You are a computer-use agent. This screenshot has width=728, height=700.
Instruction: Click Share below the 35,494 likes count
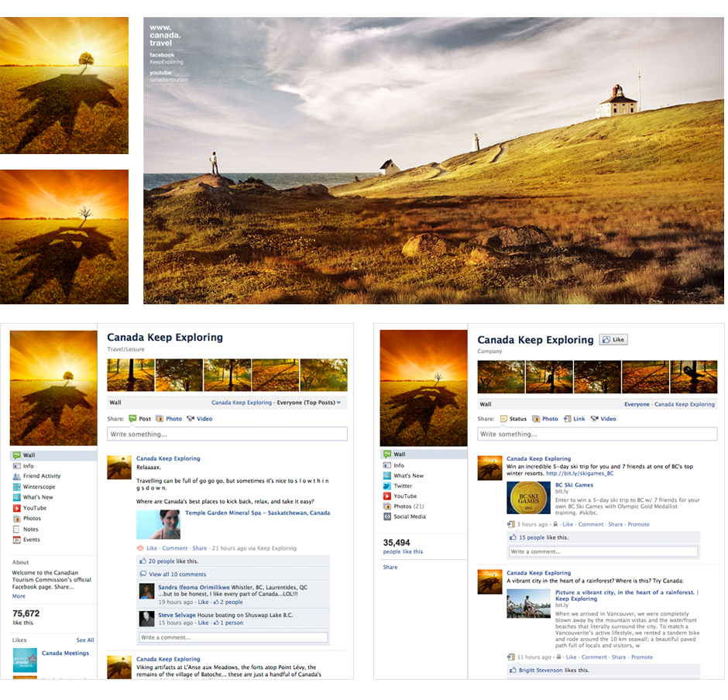(x=390, y=568)
